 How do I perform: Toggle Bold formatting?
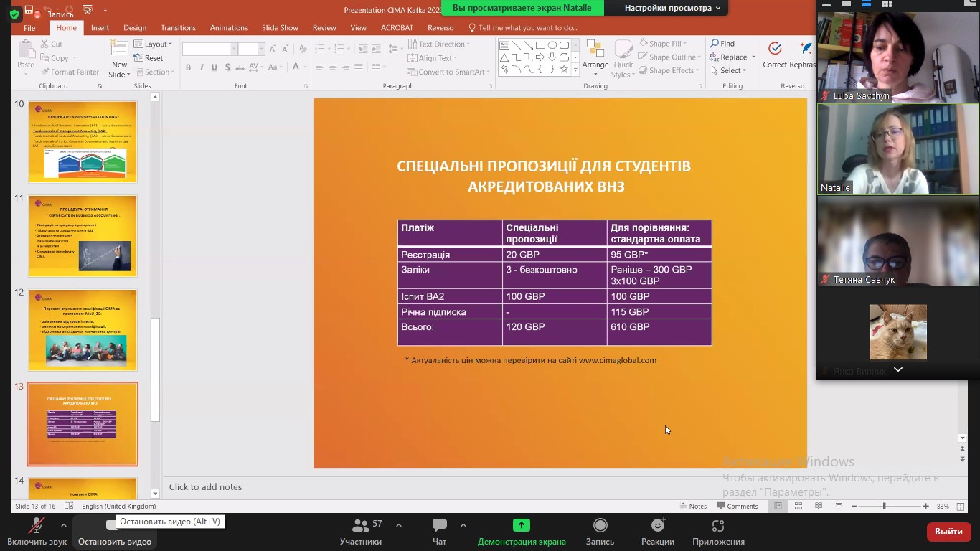coord(188,67)
